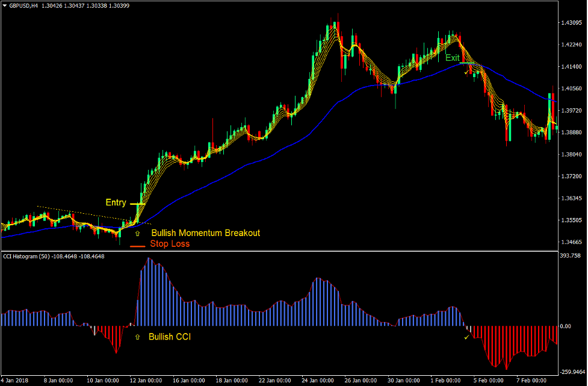
Task: Click the red exit arrow above the blue line
Action: pyautogui.click(x=463, y=60)
